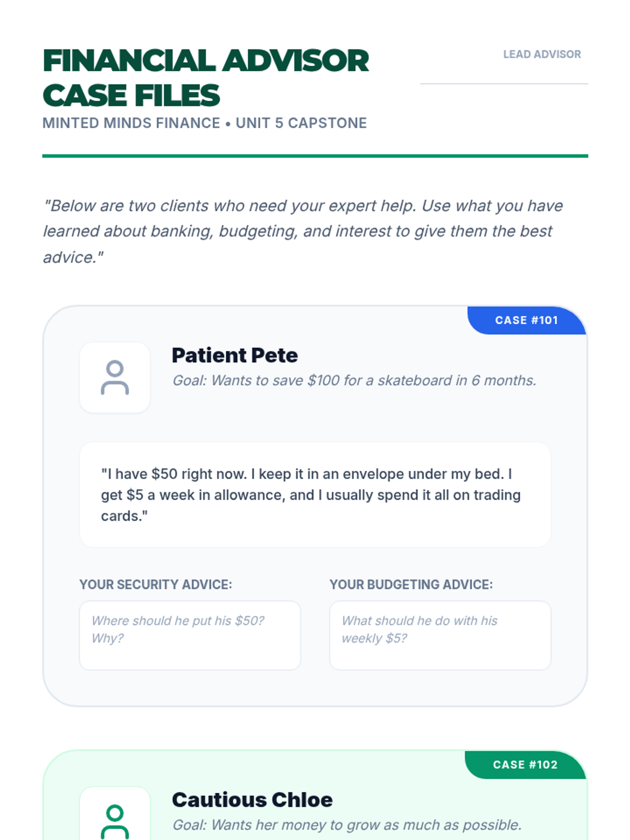
Task: Click the YOUR BUDGETING ADVICE label
Action: pos(411,585)
